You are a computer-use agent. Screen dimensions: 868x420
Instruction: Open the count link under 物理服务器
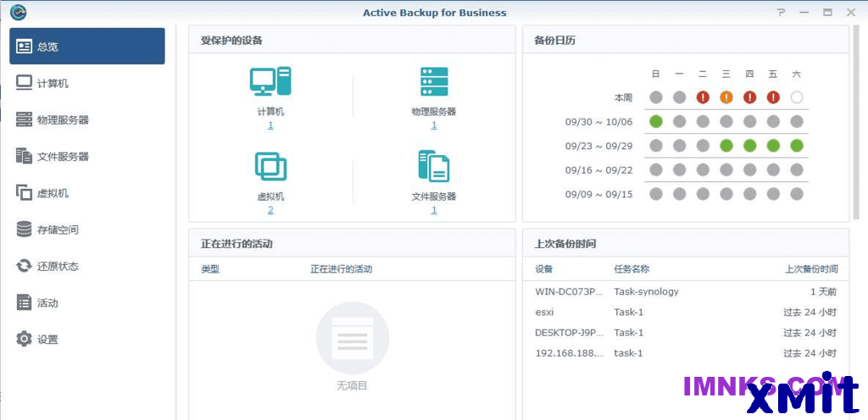coord(433,125)
